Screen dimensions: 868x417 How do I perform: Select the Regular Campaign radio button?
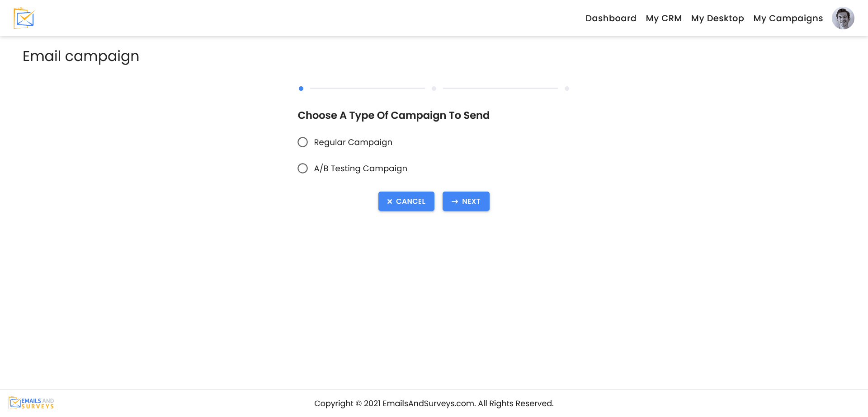pos(302,142)
